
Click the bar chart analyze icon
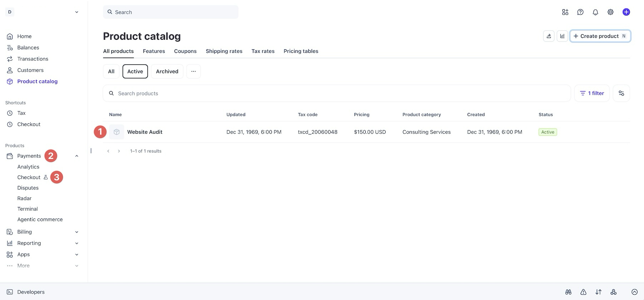(562, 36)
